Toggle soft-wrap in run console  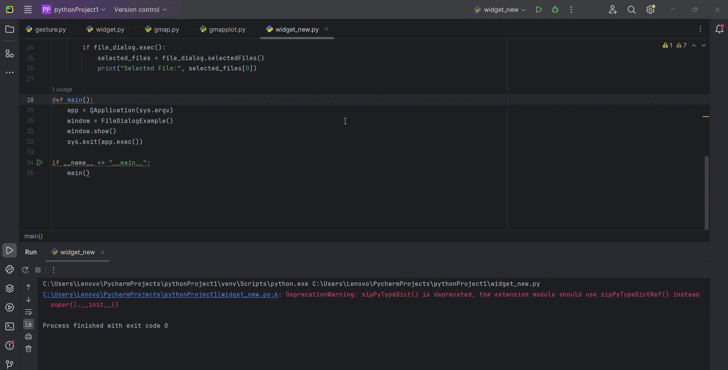(28, 312)
